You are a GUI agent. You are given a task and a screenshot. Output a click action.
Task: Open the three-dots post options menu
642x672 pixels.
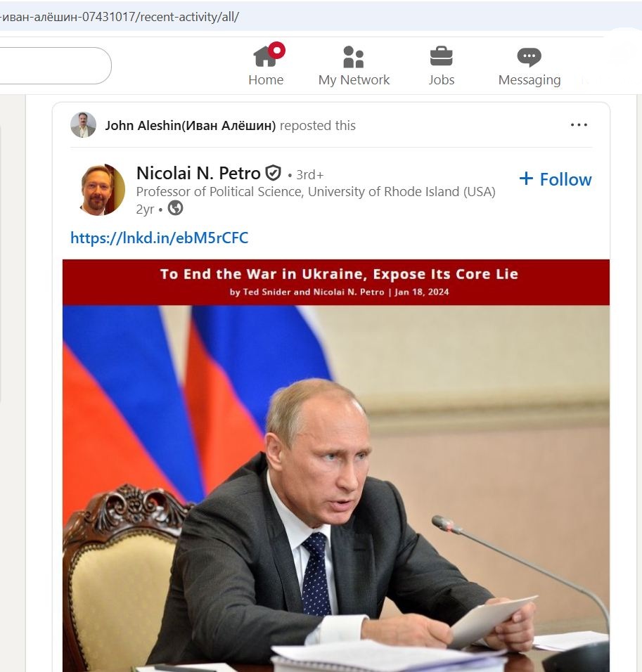tap(579, 125)
